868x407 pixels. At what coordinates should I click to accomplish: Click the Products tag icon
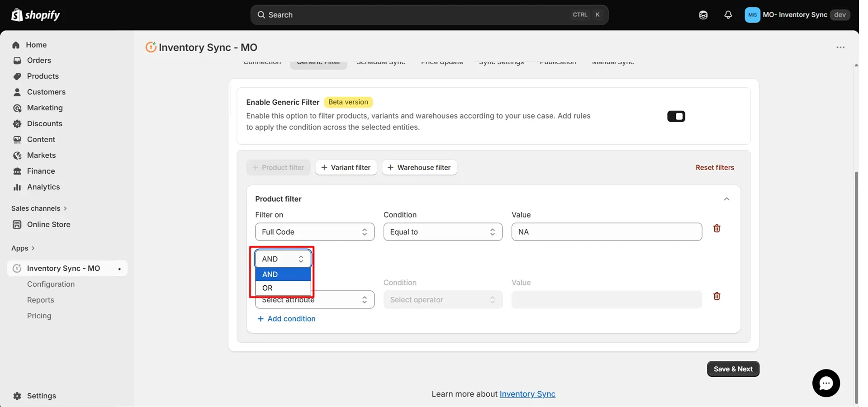17,76
